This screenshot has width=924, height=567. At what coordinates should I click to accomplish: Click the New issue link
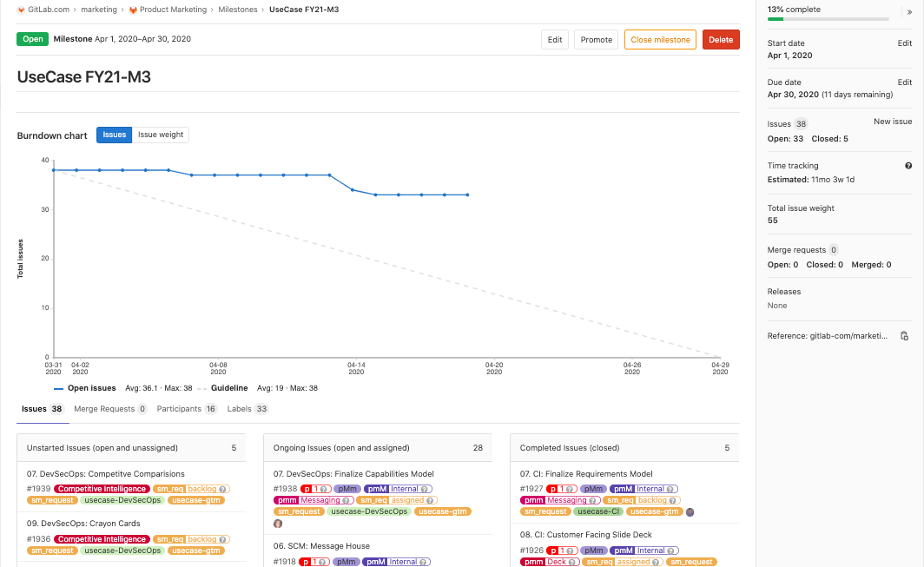pyautogui.click(x=892, y=122)
